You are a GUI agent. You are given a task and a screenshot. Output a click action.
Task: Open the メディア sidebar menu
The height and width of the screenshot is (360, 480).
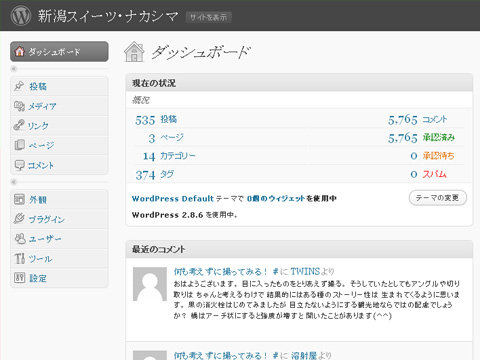coord(59,106)
